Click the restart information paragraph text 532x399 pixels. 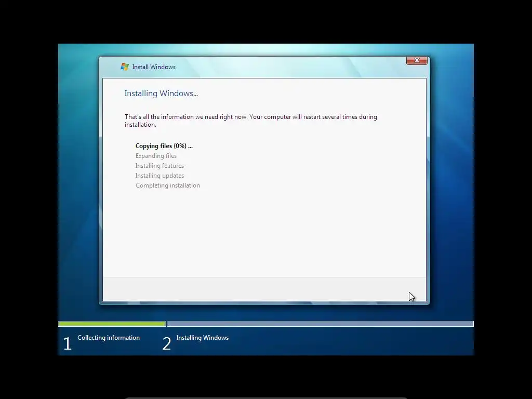coord(251,121)
